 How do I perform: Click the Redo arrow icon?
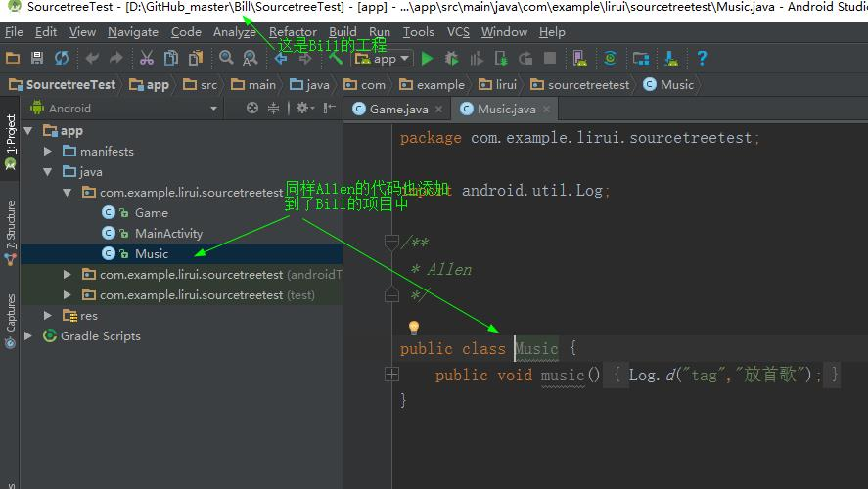coord(115,58)
